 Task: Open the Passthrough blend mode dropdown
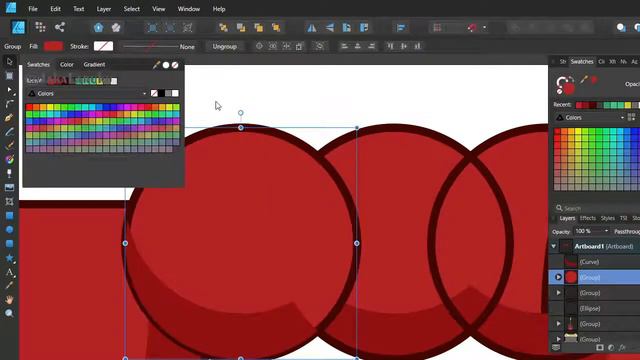[626, 231]
